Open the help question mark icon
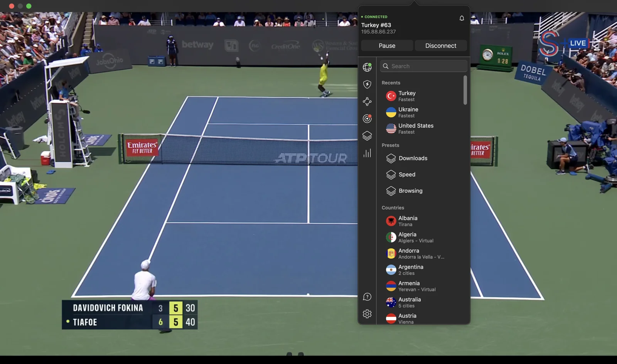617x364 pixels. (x=367, y=297)
